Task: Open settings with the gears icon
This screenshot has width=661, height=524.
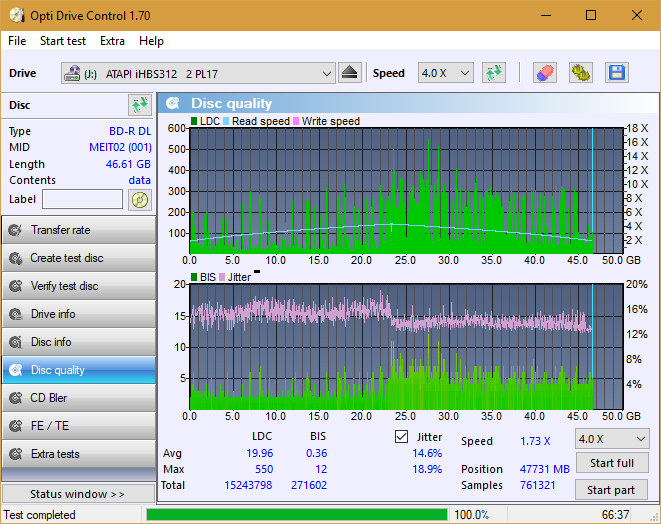Action: coord(581,73)
